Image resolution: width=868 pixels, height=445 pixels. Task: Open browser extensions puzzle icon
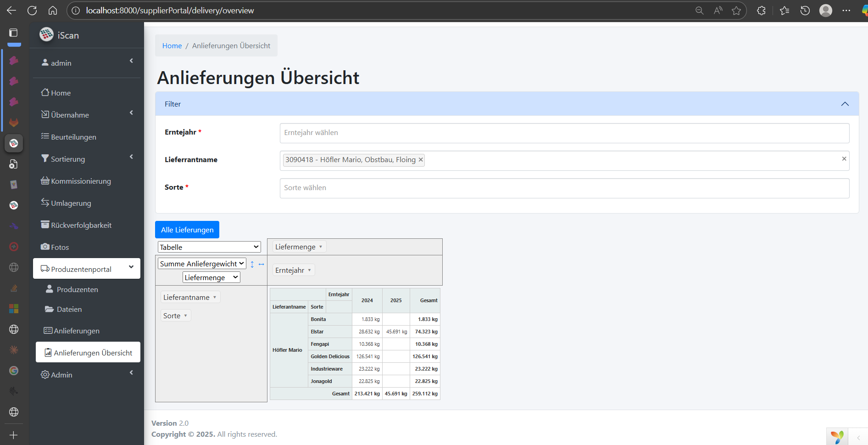tap(761, 11)
